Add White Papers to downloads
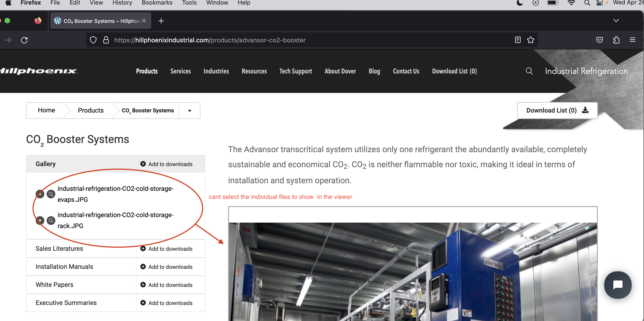 coord(167,285)
